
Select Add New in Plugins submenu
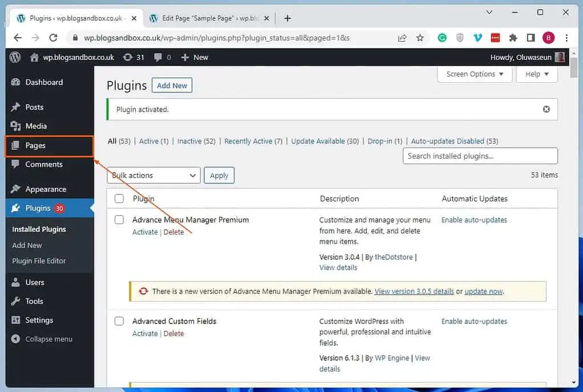click(x=27, y=245)
